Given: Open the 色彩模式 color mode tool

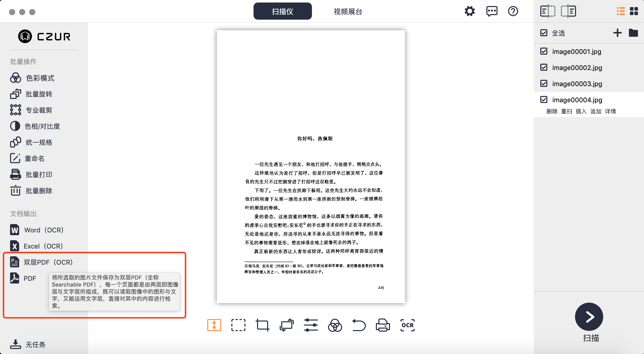Looking at the screenshot, I should tap(40, 78).
